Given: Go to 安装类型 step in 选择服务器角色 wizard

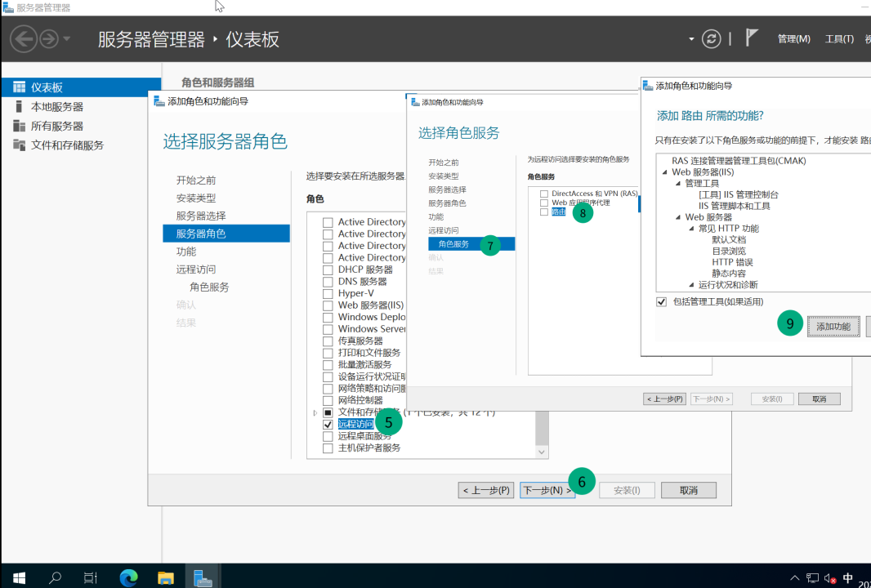Looking at the screenshot, I should 196,198.
